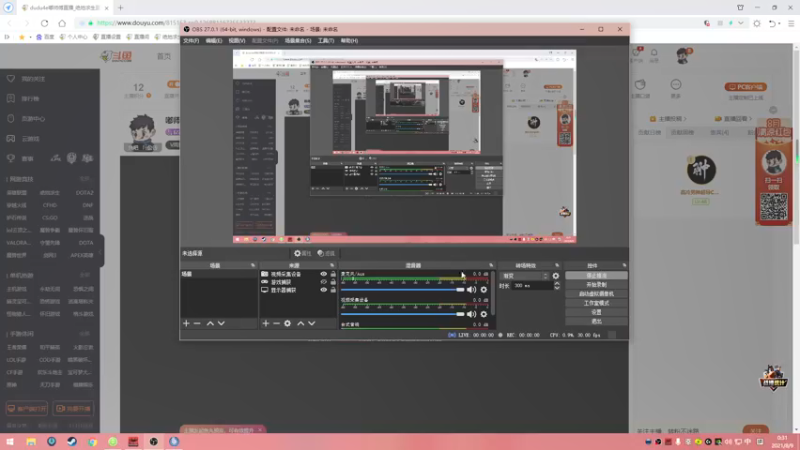Toggle lock on the video capture device source
800x450 pixels.
tap(333, 274)
